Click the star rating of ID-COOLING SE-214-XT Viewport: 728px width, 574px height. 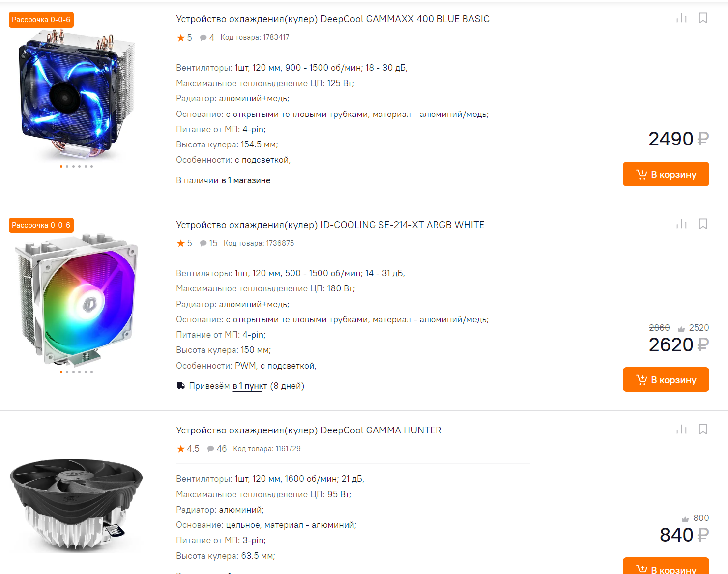(x=184, y=243)
